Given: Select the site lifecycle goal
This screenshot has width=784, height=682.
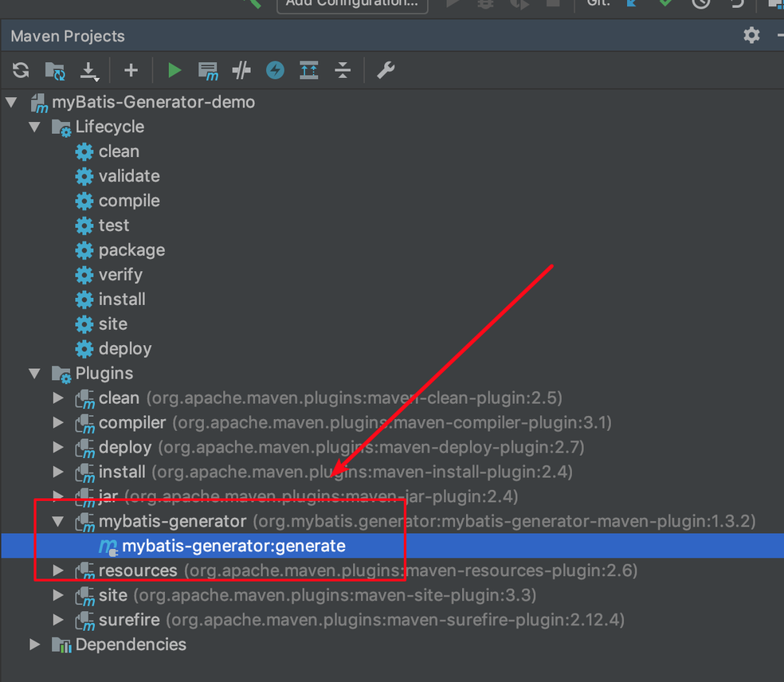Looking at the screenshot, I should coord(113,324).
